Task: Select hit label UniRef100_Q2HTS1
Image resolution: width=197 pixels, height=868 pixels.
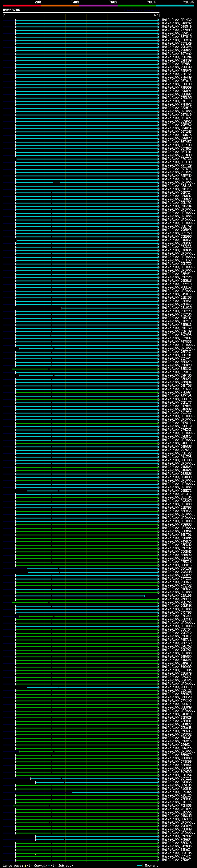Action: tap(177, 74)
